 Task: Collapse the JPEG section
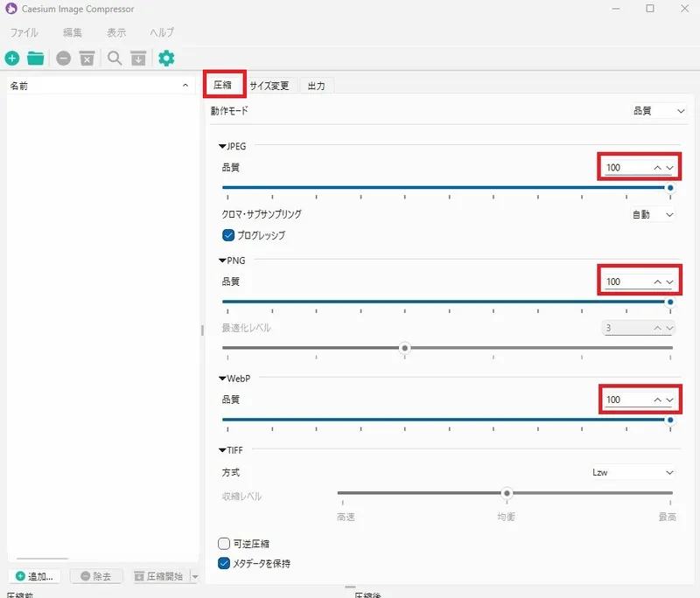pyautogui.click(x=222, y=146)
